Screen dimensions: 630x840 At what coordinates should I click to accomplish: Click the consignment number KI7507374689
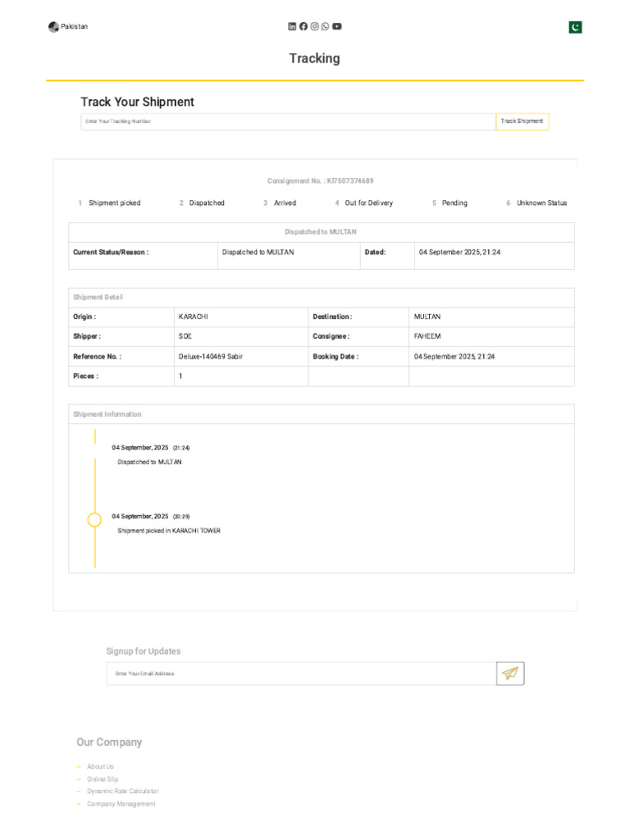(350, 181)
